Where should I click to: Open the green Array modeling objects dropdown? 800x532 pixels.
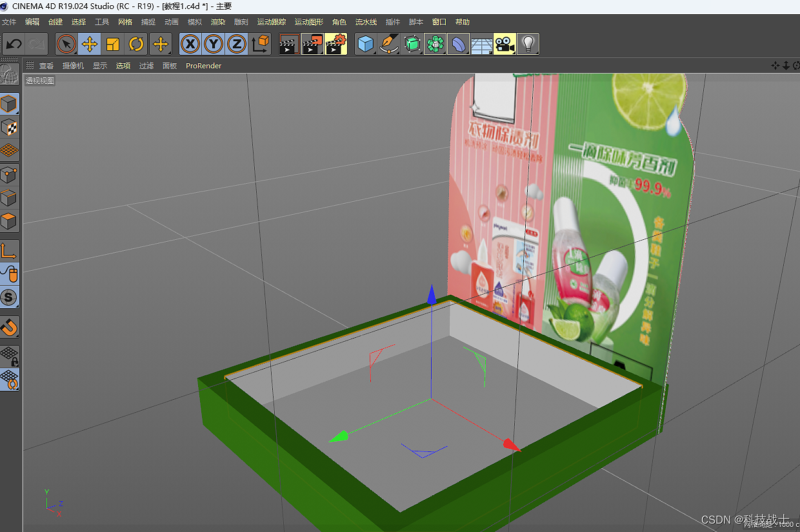[x=435, y=44]
